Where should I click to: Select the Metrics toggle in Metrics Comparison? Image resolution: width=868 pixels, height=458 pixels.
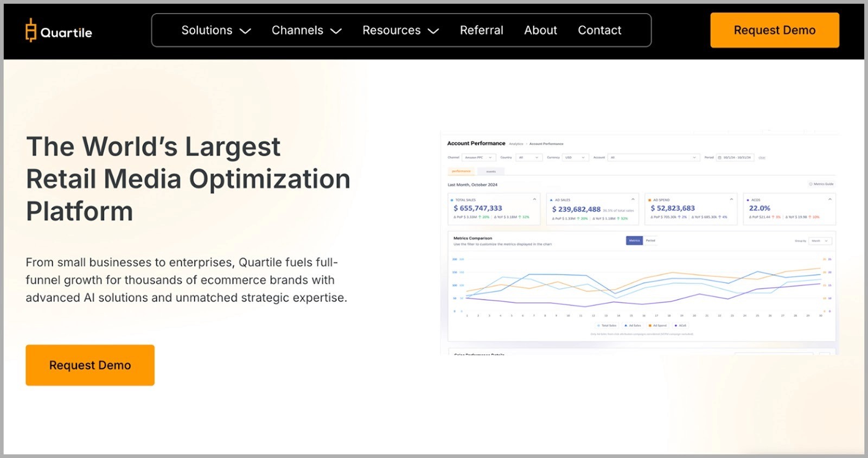(634, 240)
